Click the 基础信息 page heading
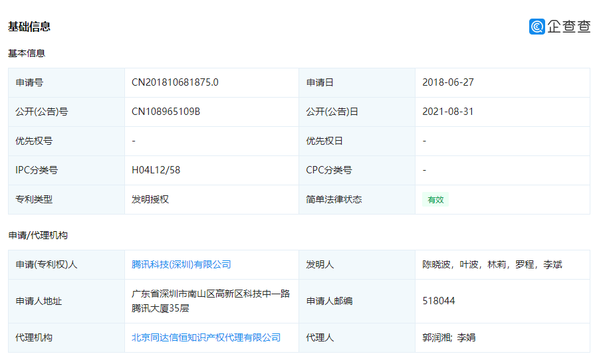Image resolution: width=599 pixels, height=364 pixels. click(x=29, y=27)
